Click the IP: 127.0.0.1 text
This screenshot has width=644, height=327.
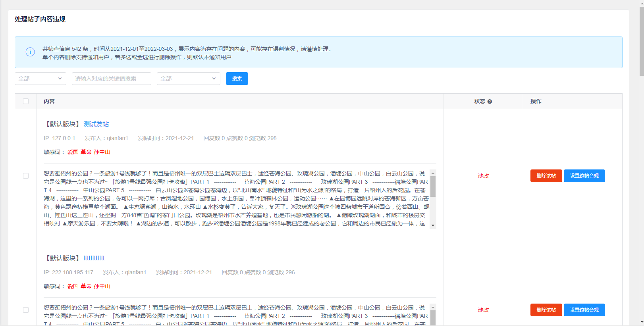pyautogui.click(x=59, y=138)
